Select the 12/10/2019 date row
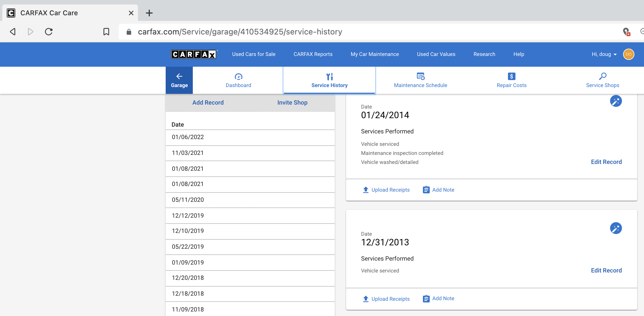 (250, 231)
